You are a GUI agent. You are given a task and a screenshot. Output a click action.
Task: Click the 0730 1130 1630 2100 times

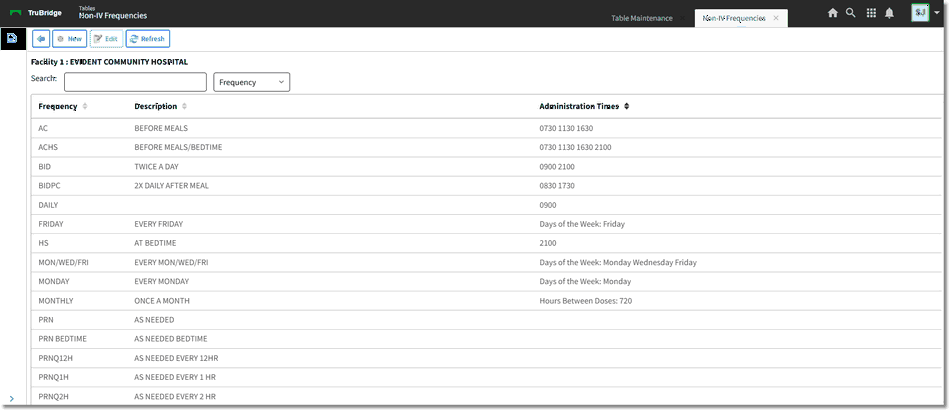577,147
